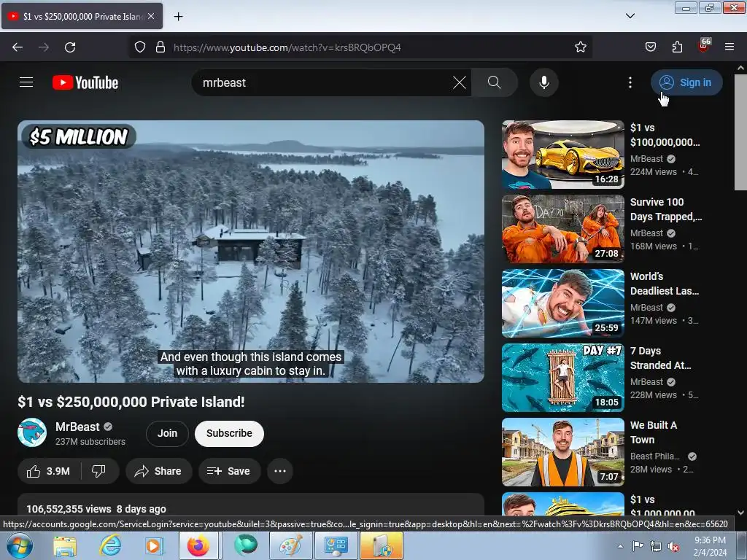Open Paint from the taskbar

291,545
